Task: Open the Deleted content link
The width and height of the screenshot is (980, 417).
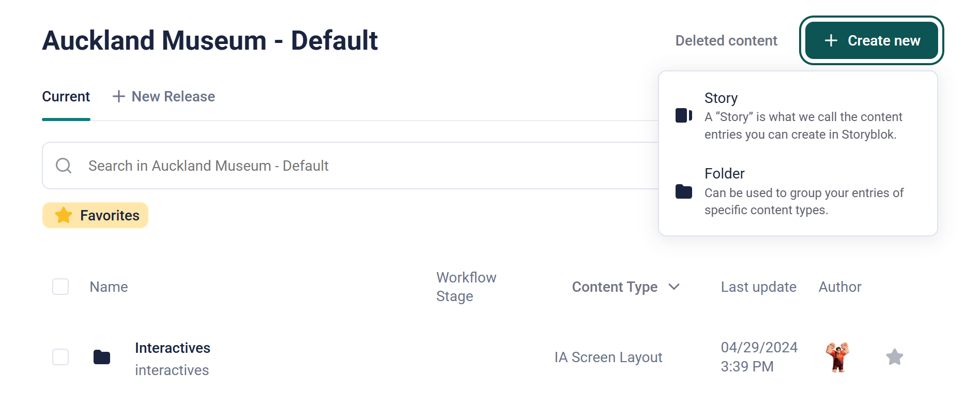Action: pyautogui.click(x=726, y=41)
